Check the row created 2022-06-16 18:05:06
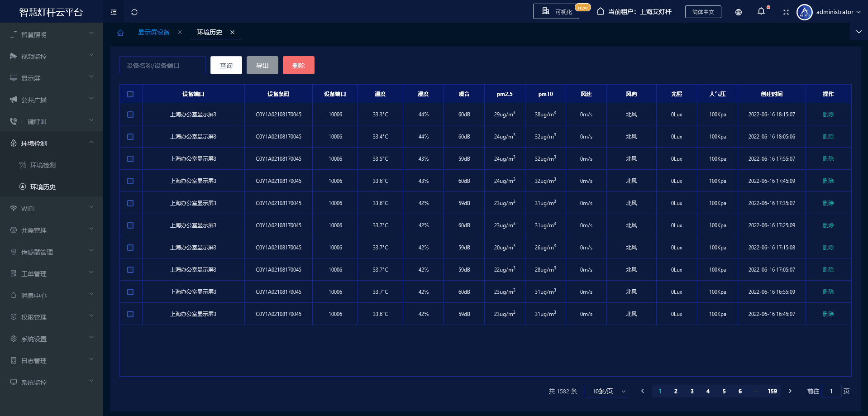The image size is (868, 416). click(130, 137)
